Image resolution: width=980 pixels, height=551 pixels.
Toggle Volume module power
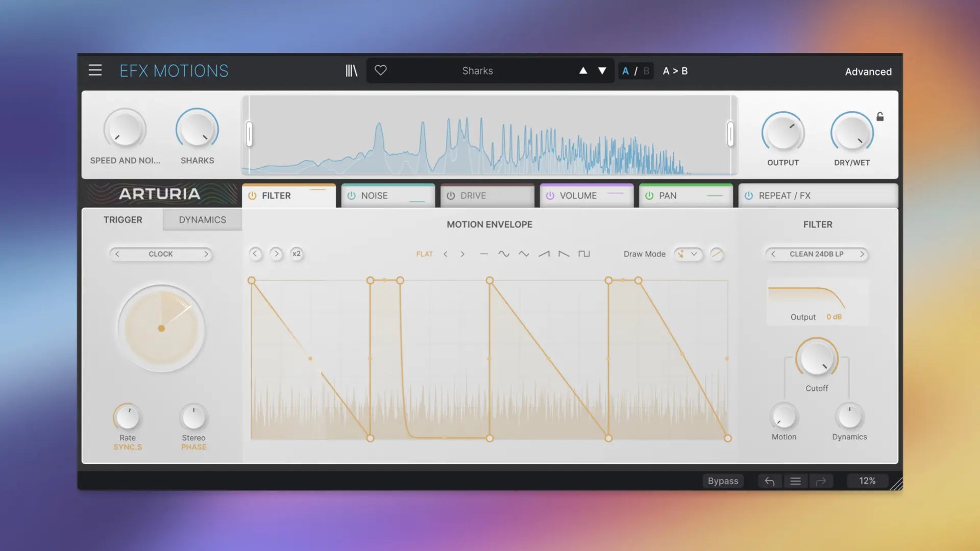point(550,196)
